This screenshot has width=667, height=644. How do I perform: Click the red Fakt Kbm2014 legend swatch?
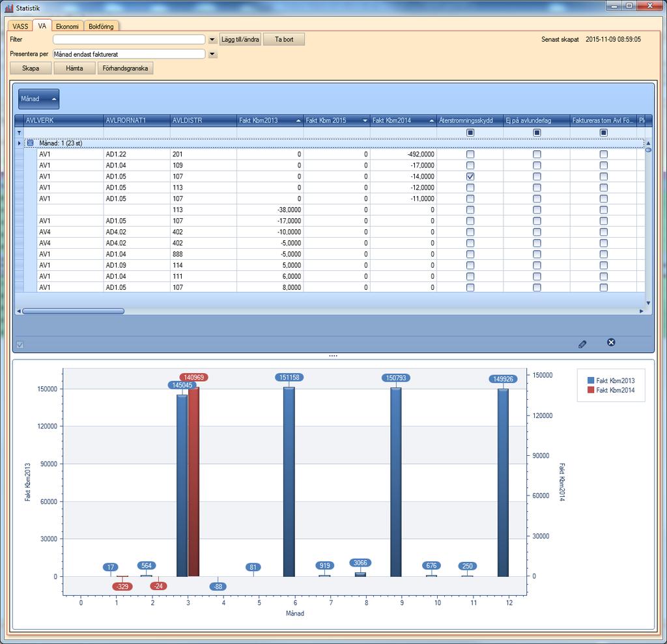coord(590,390)
